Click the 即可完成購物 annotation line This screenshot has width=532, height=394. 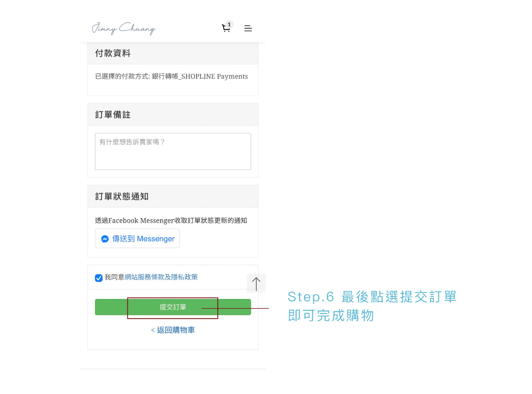pos(331,316)
